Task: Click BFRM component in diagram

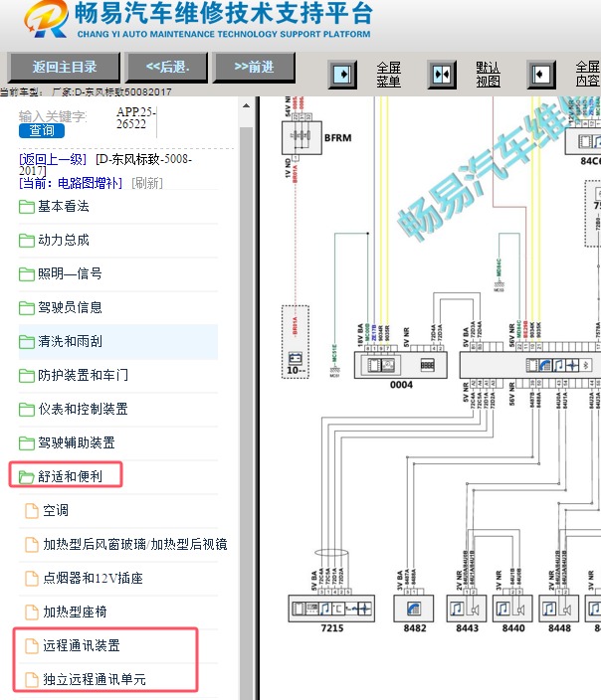Action: click(x=301, y=137)
